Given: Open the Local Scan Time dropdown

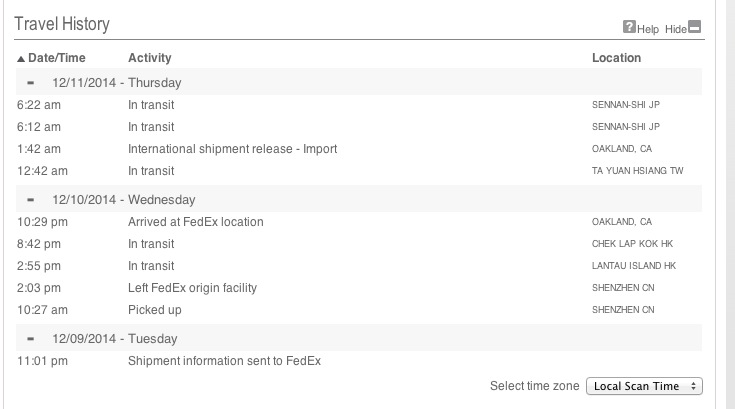Looking at the screenshot, I should [x=644, y=386].
